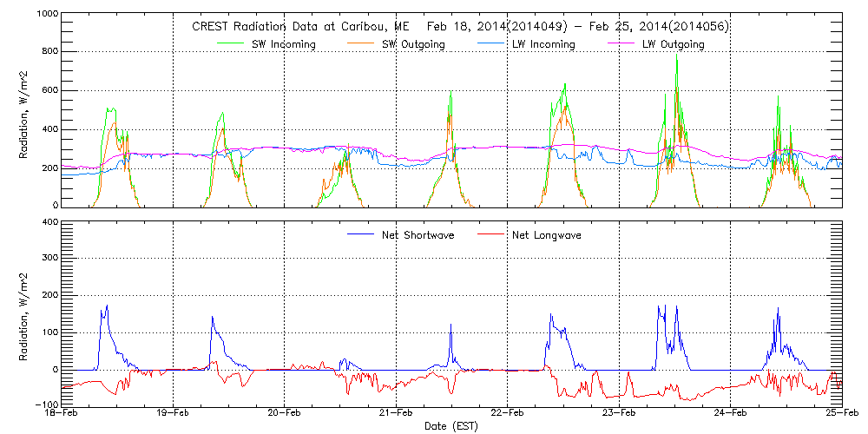
Task: Select the LW Outgoing legend label
Action: 673,44
